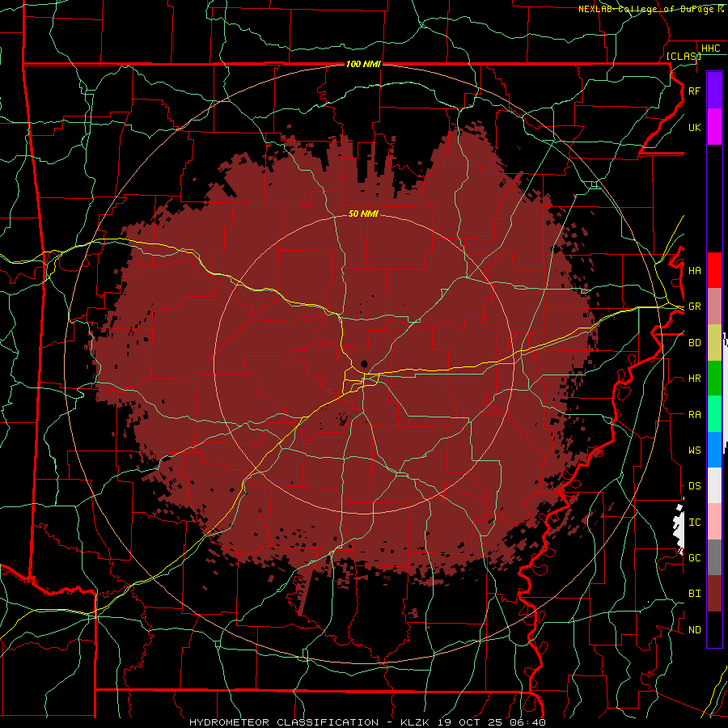Image resolution: width=728 pixels, height=728 pixels.
Task: Click the BD legend label
Action: 694,343
